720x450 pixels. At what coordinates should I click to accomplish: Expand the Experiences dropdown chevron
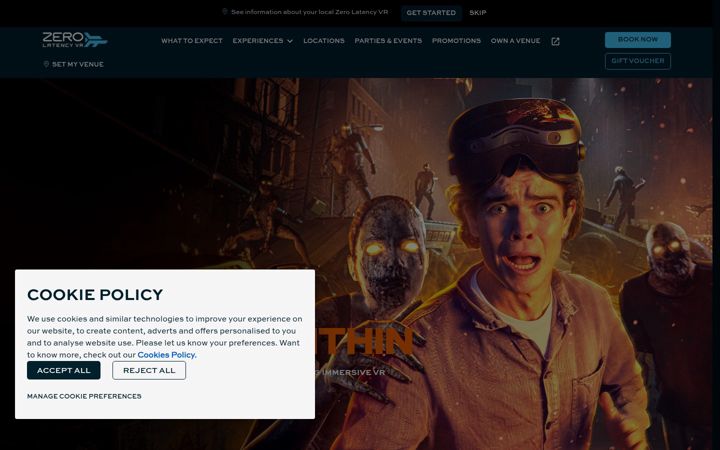(x=290, y=41)
